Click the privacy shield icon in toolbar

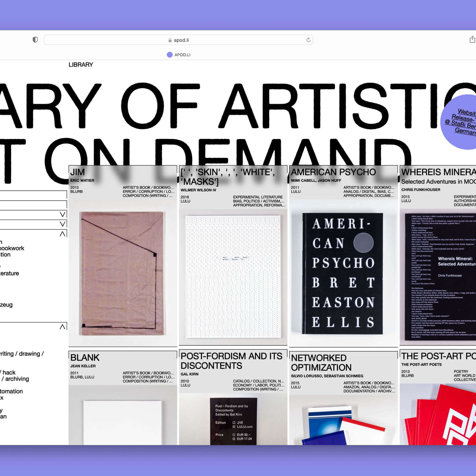click(x=35, y=40)
